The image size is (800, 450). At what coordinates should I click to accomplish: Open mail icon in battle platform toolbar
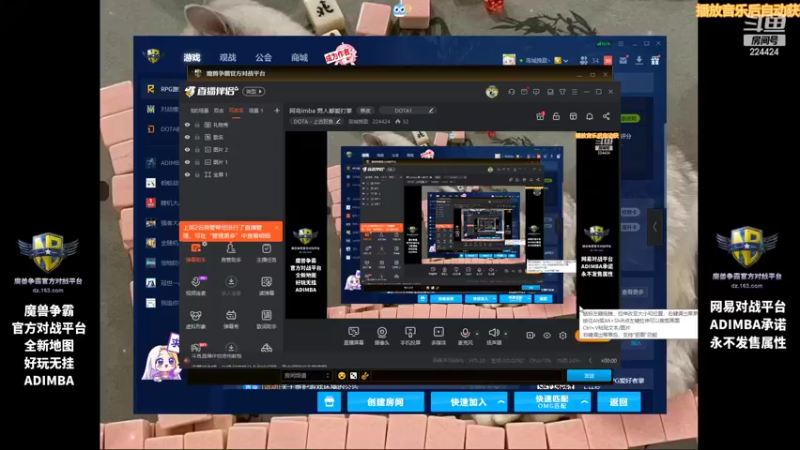(x=623, y=60)
